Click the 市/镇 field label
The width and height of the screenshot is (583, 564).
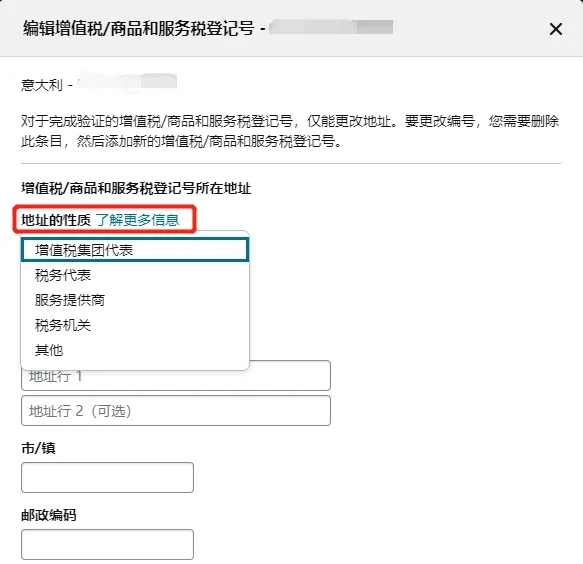pos(38,448)
